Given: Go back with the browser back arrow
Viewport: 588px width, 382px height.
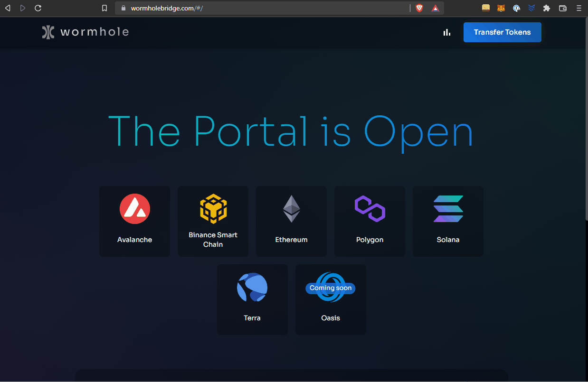Looking at the screenshot, I should (8, 8).
